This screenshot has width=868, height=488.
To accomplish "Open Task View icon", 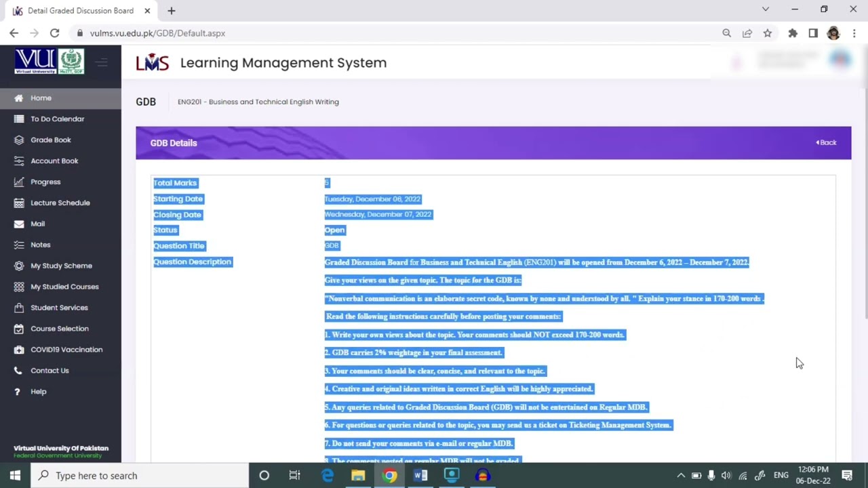I will (295, 476).
